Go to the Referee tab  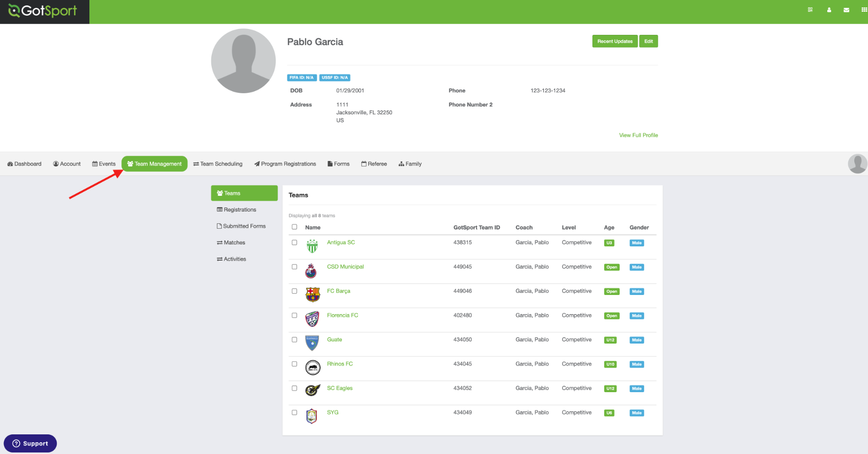point(374,164)
